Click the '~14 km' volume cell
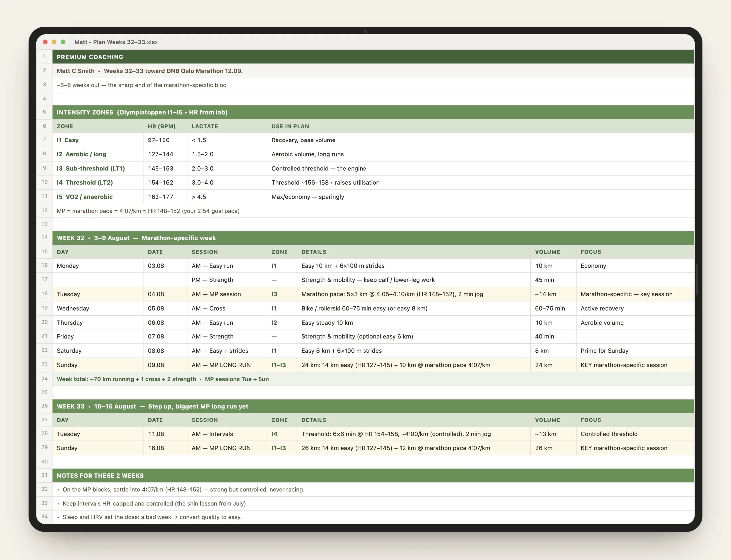This screenshot has width=731, height=560. [x=553, y=294]
